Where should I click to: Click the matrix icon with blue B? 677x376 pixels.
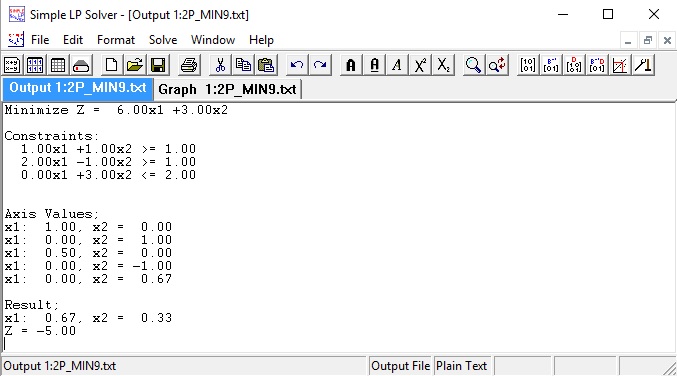click(x=551, y=65)
